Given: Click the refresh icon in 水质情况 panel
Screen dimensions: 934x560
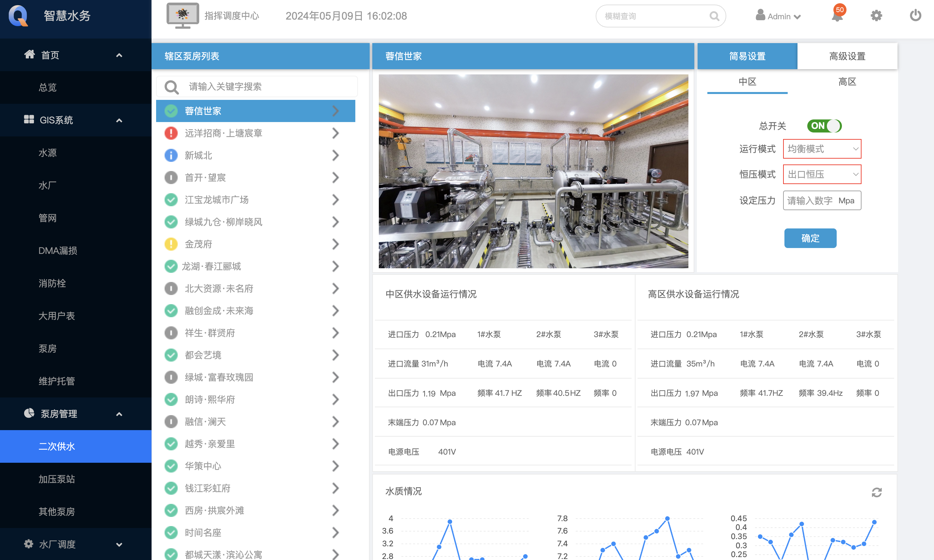Looking at the screenshot, I should coord(876,492).
